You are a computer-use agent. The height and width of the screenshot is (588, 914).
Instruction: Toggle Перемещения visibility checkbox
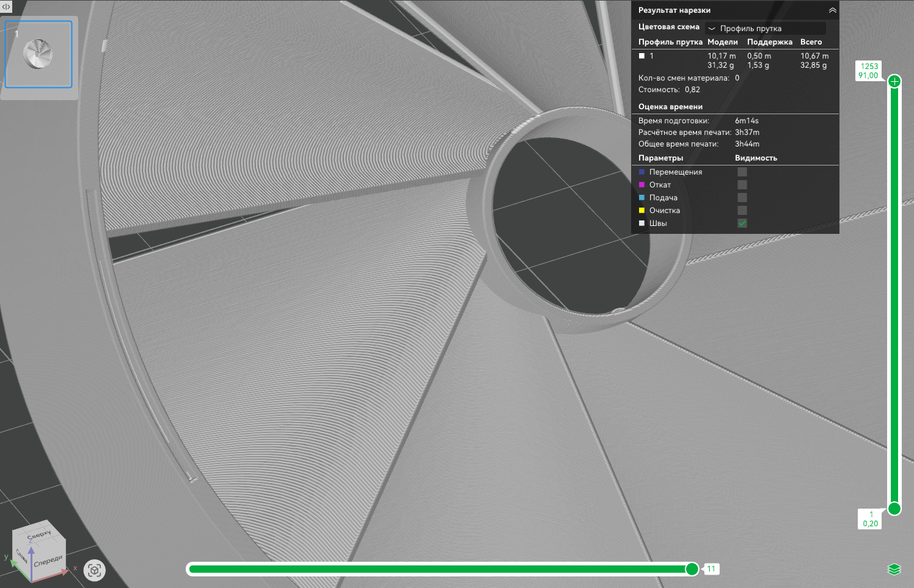coord(742,172)
